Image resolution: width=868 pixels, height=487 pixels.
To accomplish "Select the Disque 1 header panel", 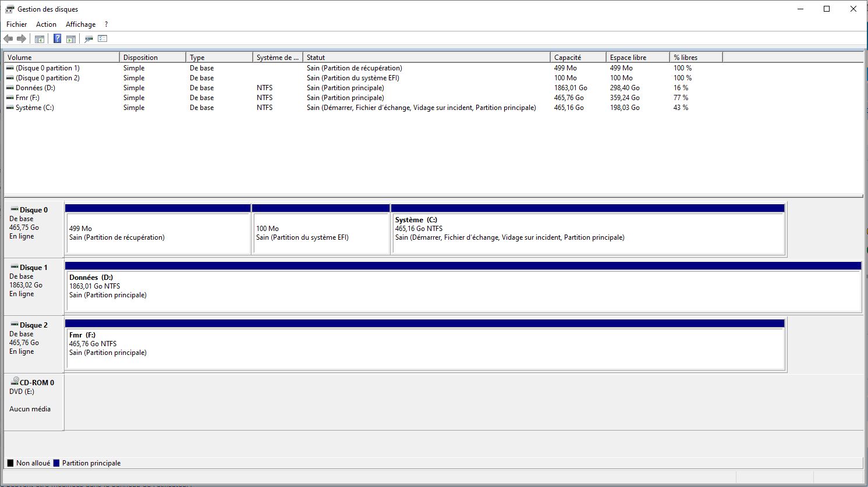I will (34, 286).
